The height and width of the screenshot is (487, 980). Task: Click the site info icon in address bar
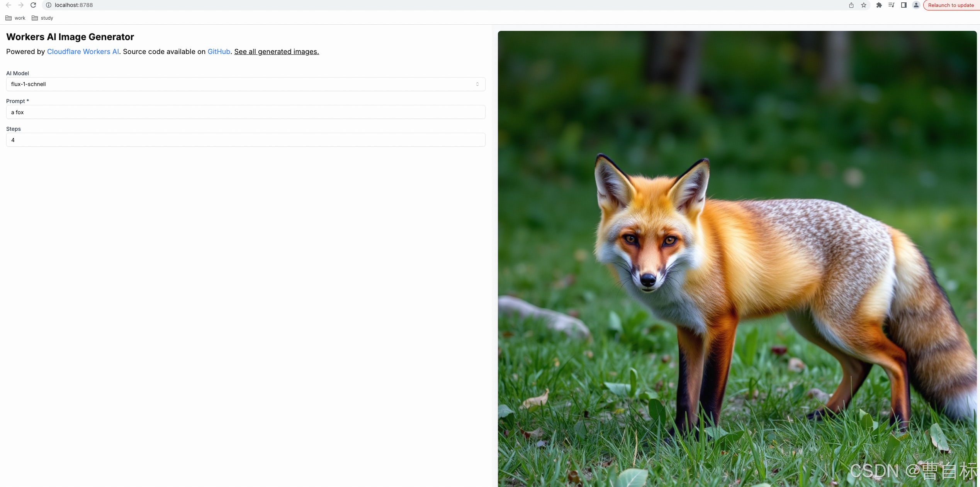(49, 5)
